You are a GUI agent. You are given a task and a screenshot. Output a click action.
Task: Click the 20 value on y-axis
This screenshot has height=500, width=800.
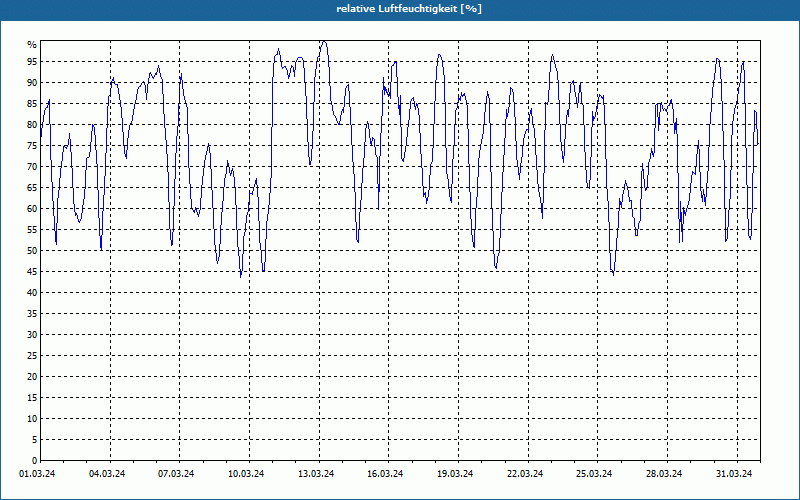click(32, 377)
